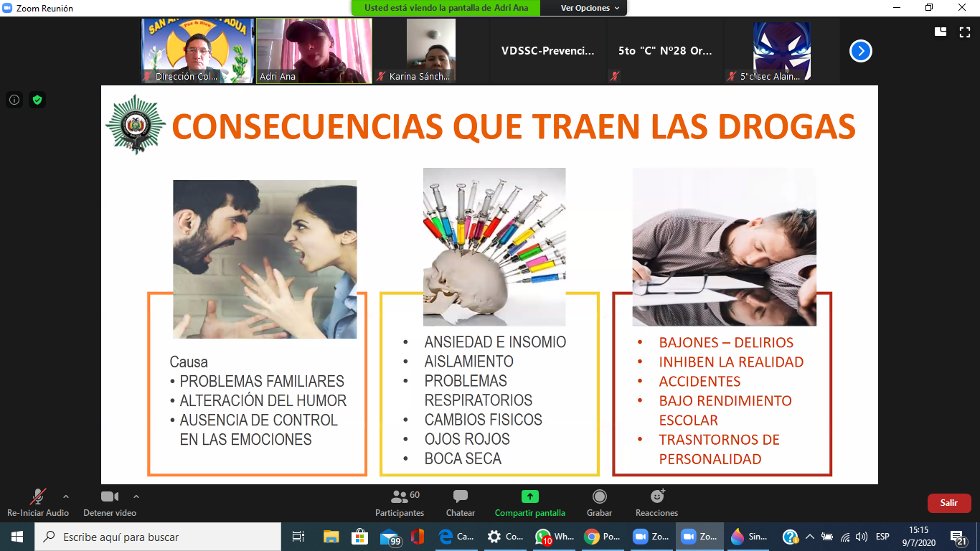Click Detener video to stop your camera

click(x=109, y=496)
